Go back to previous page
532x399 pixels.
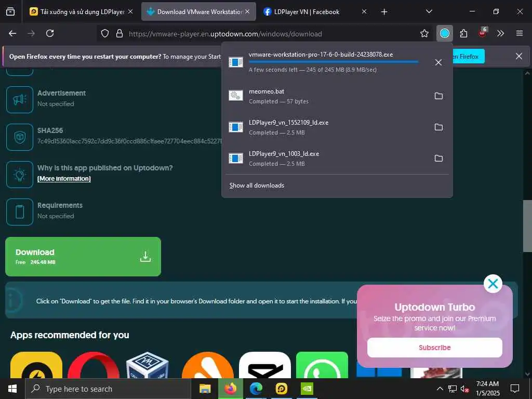(x=12, y=33)
